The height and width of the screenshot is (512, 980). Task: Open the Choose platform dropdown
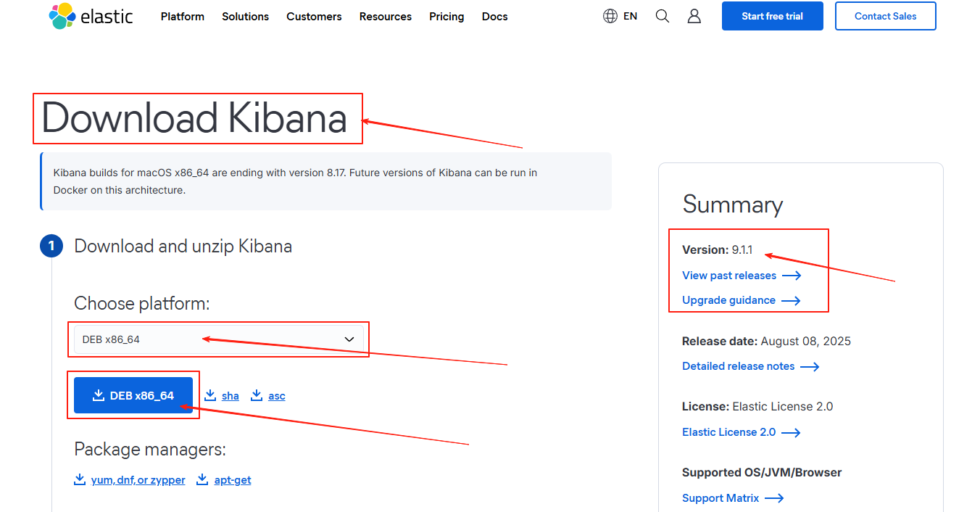219,339
